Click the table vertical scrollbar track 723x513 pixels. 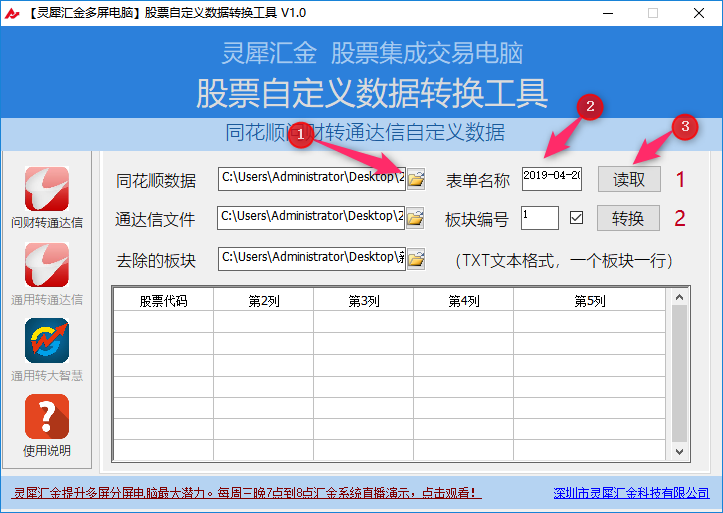click(679, 374)
